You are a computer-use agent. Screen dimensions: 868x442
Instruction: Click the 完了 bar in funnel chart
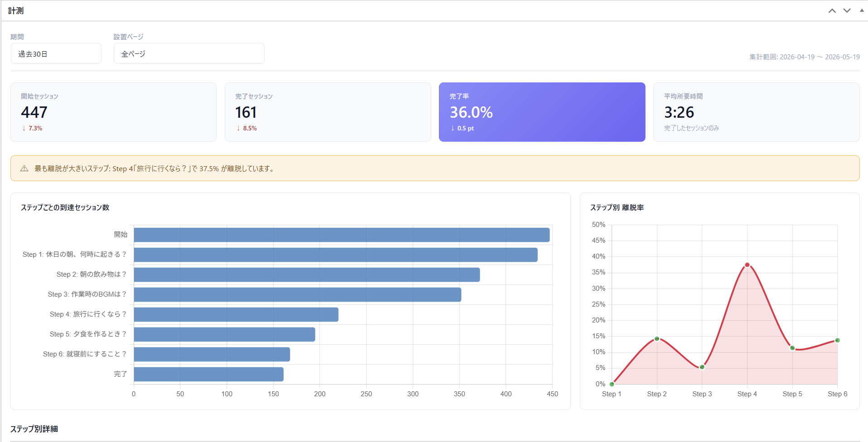[x=209, y=375]
